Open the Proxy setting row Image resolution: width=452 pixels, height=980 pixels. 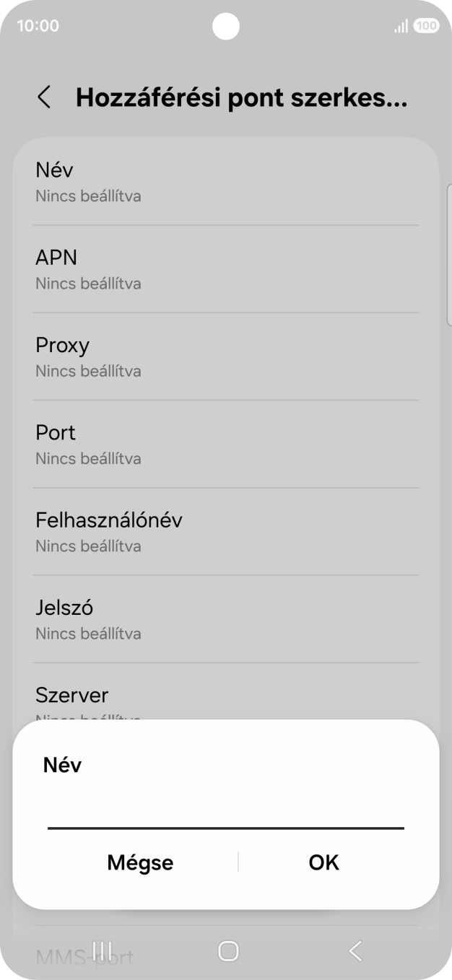tap(226, 356)
